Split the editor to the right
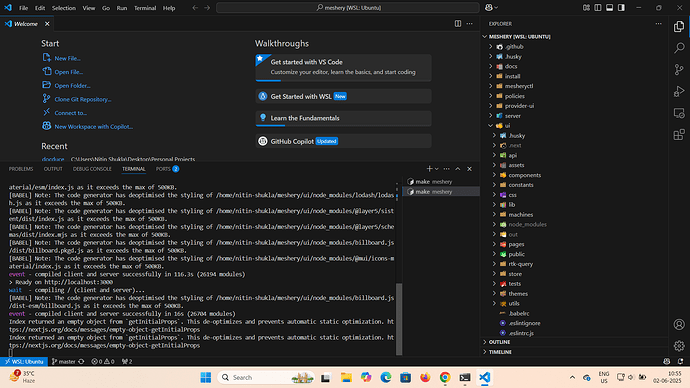Viewport: 690px width, 388px height. (x=458, y=24)
